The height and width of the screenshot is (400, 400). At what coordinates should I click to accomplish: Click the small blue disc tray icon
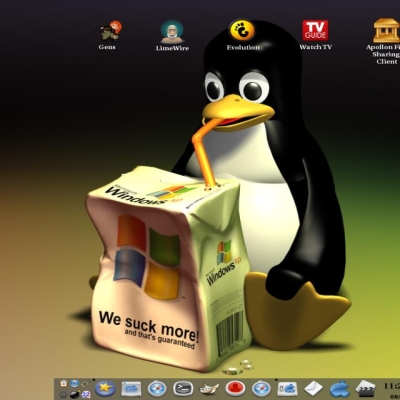pyautogui.click(x=74, y=383)
